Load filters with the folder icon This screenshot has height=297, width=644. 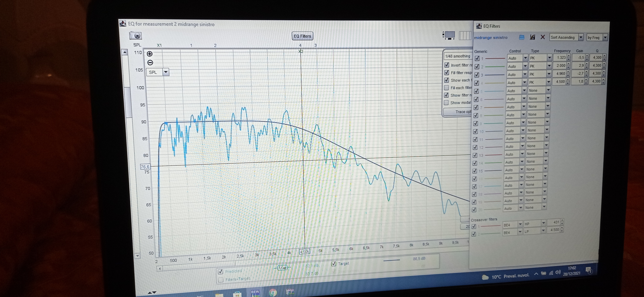[521, 37]
